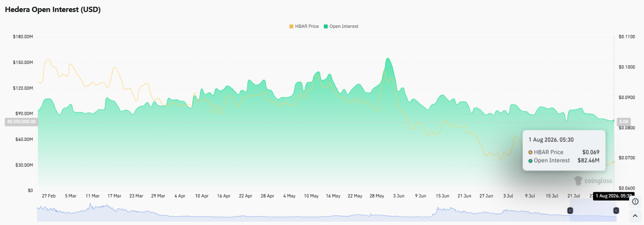Open the report/alert badge icon
This screenshot has width=644, height=225.
tap(635, 201)
